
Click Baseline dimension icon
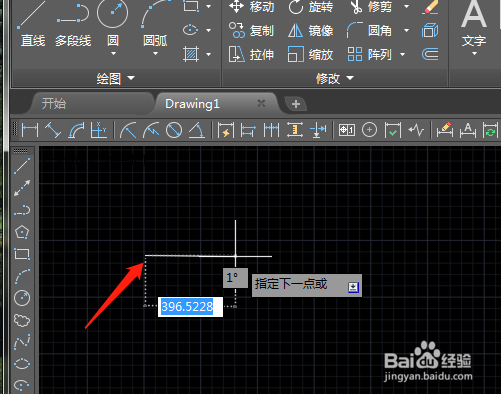pos(248,130)
